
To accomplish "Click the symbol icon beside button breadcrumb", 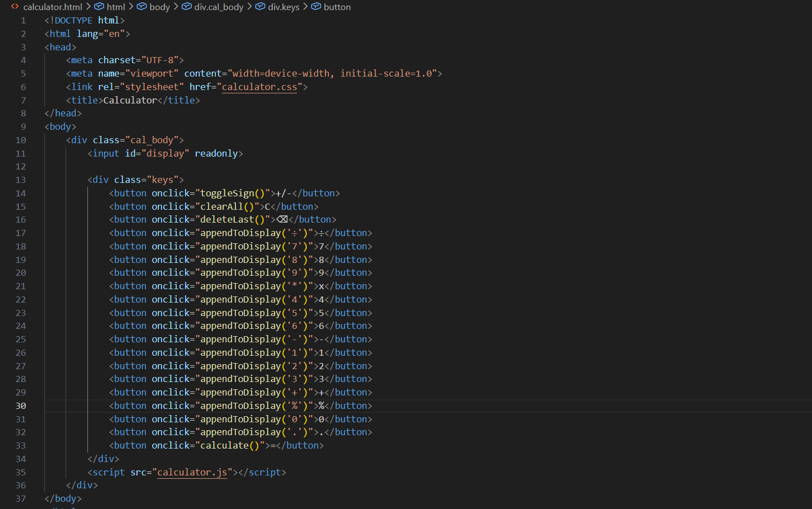I will [x=316, y=7].
